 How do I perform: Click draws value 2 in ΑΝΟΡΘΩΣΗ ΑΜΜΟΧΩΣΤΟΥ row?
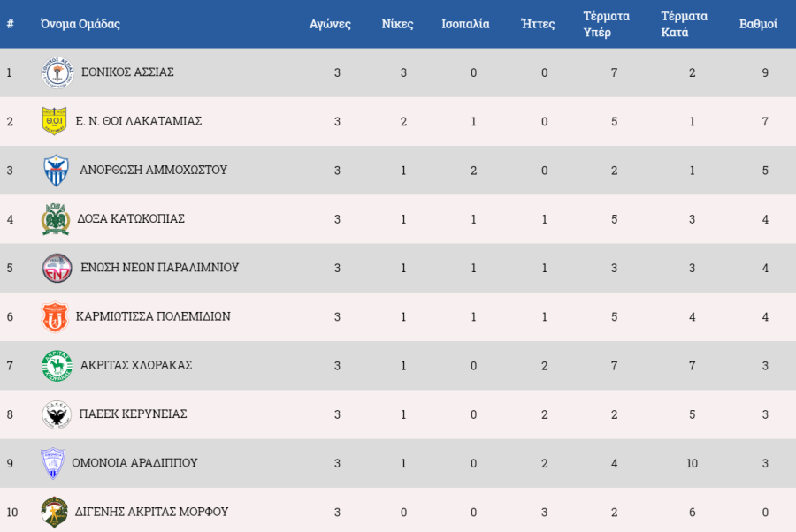pos(474,171)
